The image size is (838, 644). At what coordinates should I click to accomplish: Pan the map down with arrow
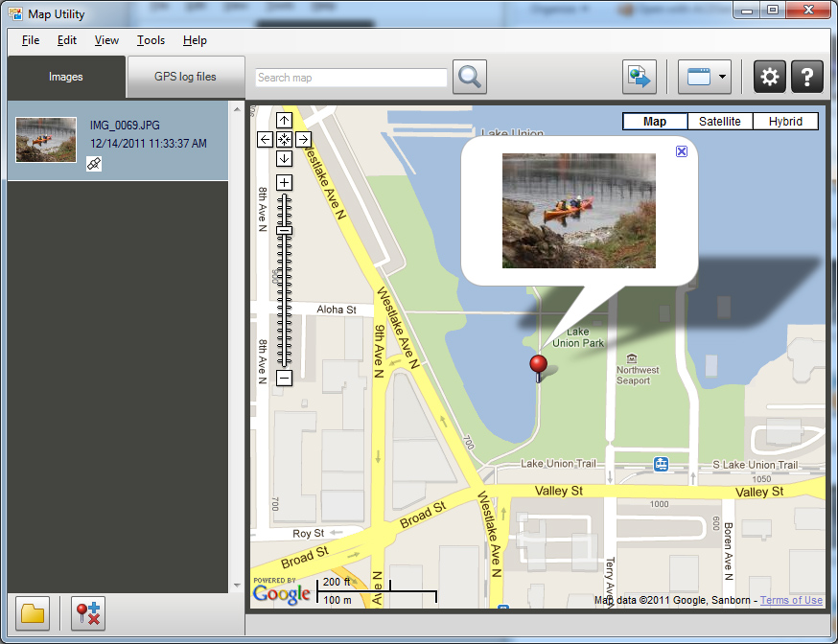tap(285, 158)
